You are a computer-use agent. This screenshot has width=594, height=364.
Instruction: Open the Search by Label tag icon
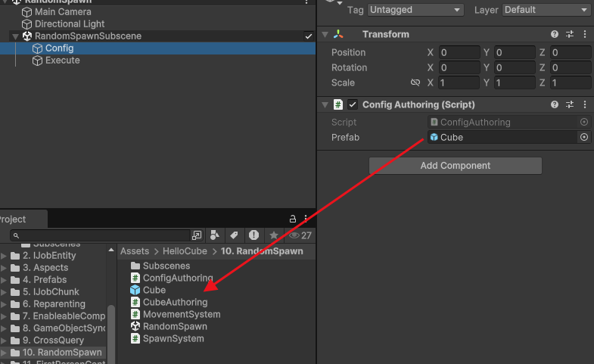pos(234,235)
